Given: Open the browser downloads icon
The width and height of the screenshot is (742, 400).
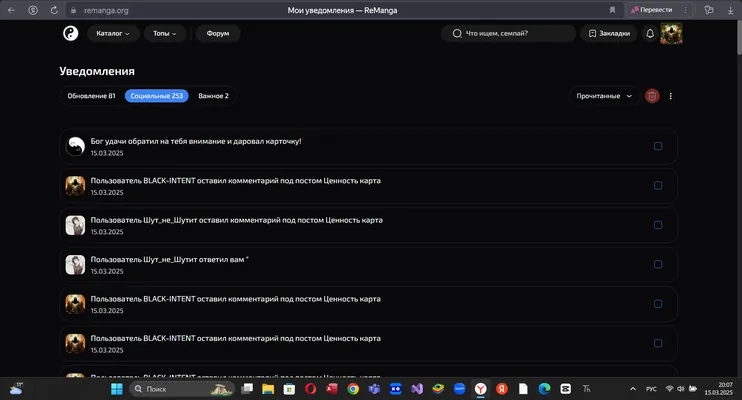Looking at the screenshot, I should 730,10.
